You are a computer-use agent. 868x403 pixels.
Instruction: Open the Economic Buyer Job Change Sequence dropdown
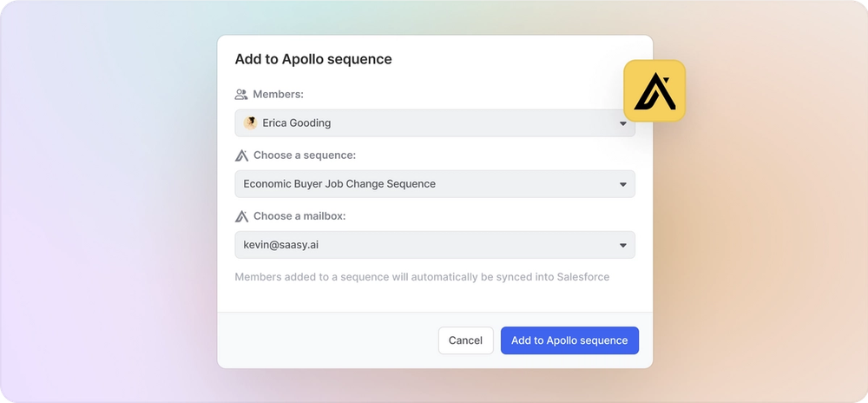click(x=435, y=184)
